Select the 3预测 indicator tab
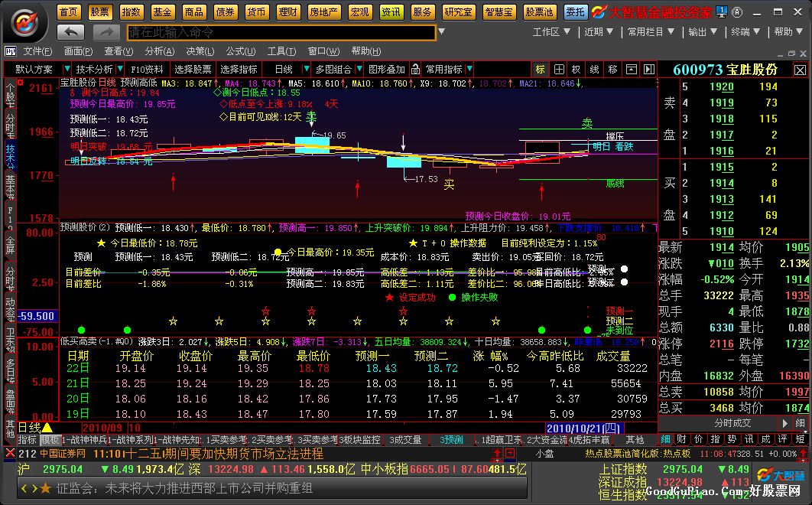Viewport: 812px width, 505px height. click(x=451, y=440)
